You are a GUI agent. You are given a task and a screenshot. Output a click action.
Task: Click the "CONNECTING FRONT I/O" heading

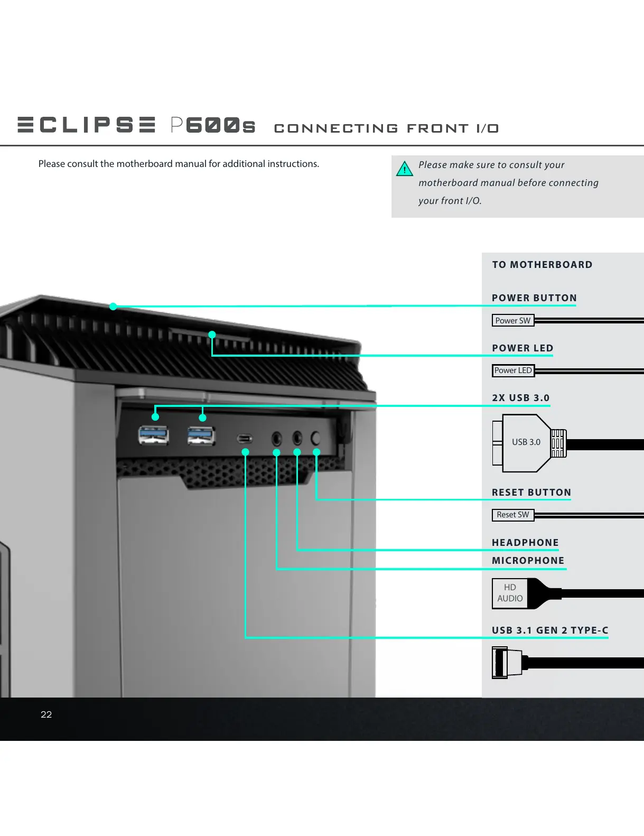(387, 128)
